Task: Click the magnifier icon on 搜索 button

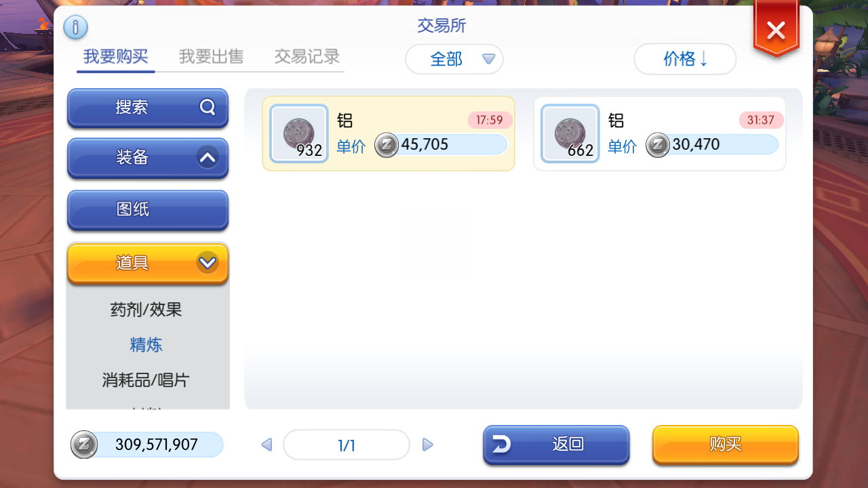Action: pyautogui.click(x=207, y=107)
